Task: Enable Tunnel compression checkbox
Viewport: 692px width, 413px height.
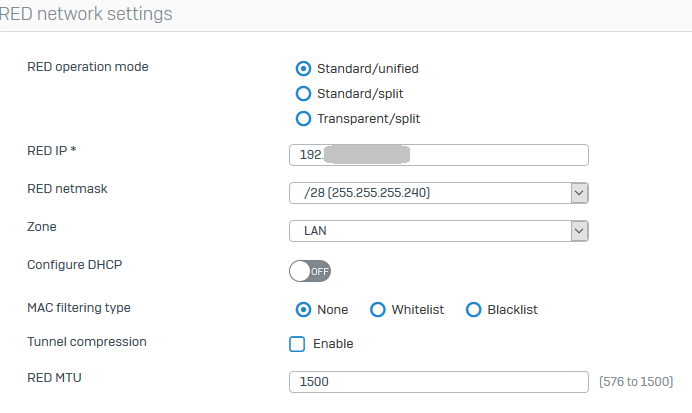Action: (x=297, y=344)
